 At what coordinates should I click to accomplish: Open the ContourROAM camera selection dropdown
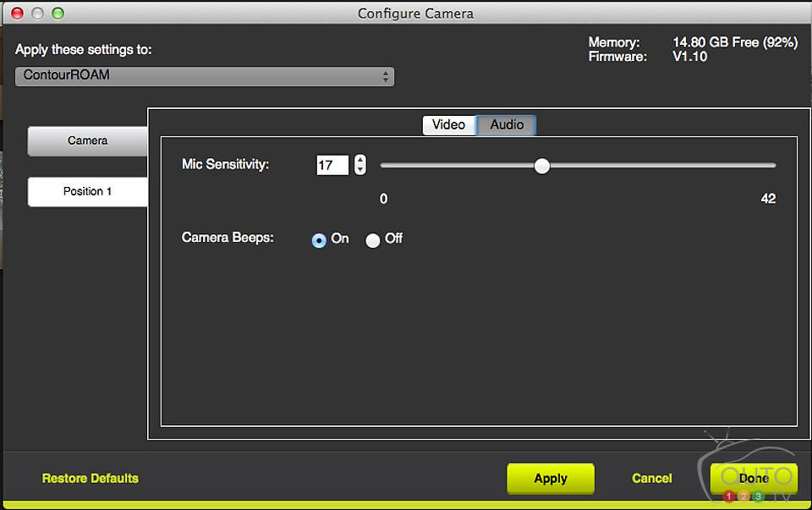[205, 76]
